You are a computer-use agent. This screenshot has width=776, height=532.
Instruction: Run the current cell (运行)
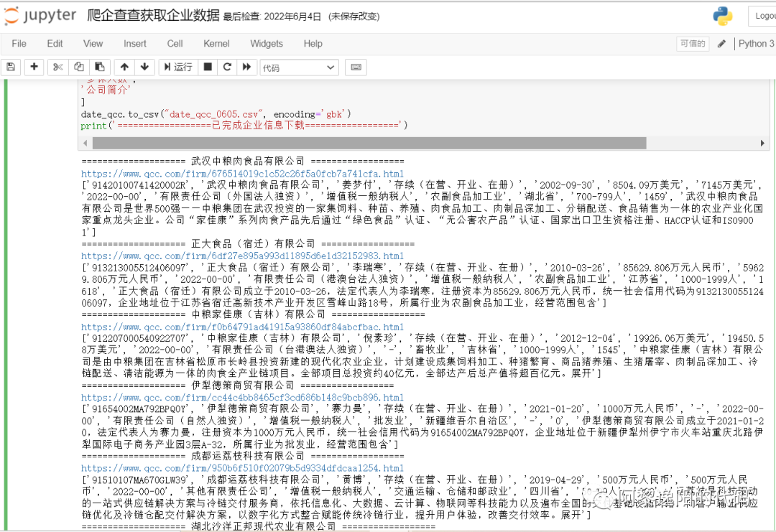178,67
